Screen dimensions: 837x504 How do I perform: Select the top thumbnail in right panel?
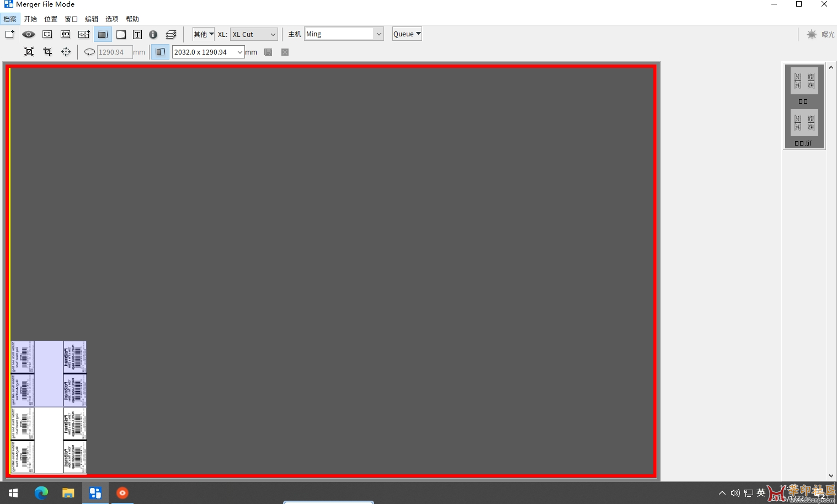coord(804,81)
